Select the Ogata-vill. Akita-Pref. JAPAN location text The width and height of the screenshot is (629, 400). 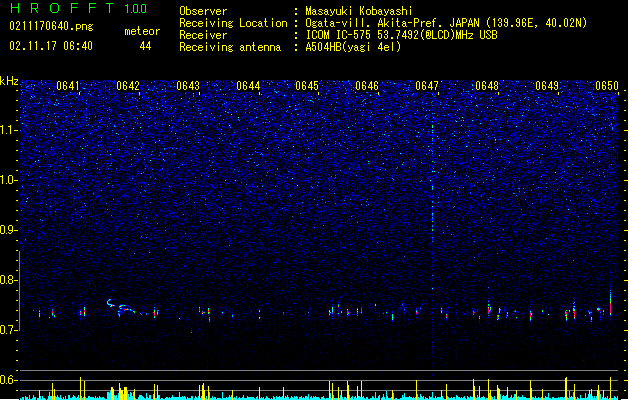click(446, 23)
